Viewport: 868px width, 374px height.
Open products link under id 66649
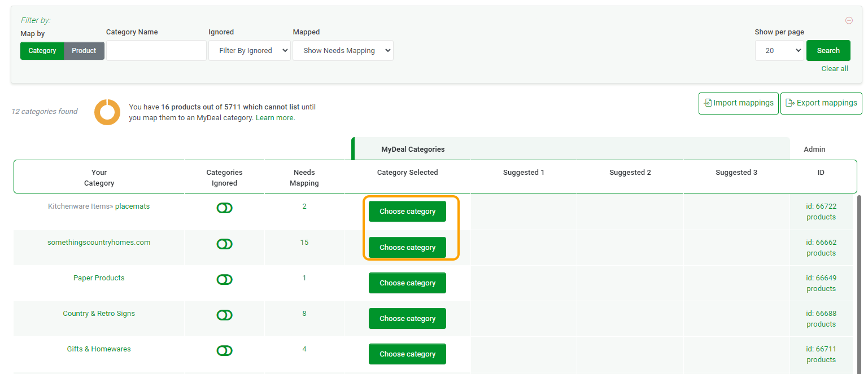[821, 289]
